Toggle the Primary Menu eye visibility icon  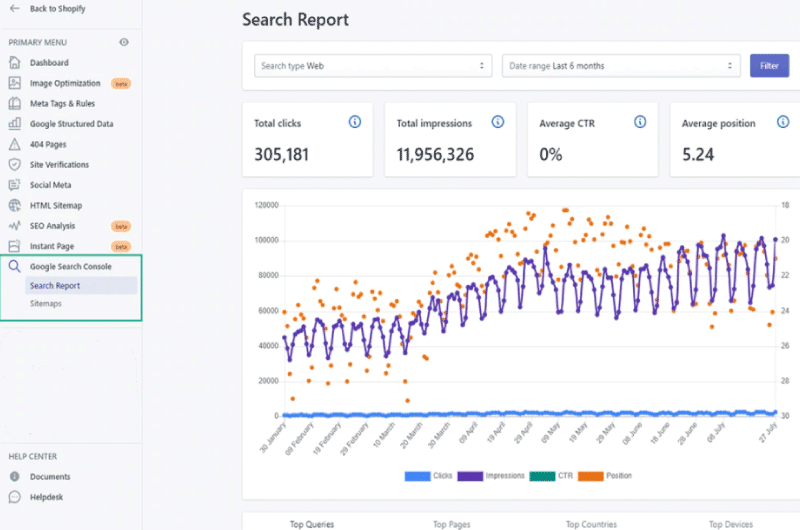click(x=124, y=42)
